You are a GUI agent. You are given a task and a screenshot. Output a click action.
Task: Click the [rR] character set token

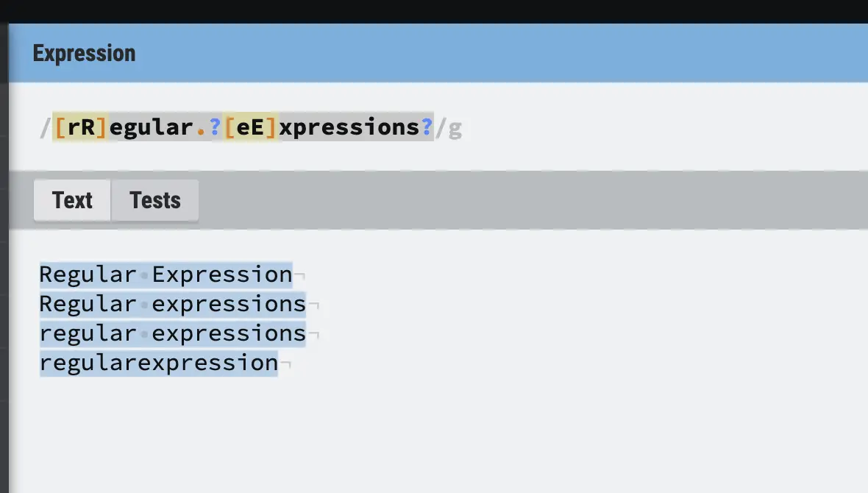tap(80, 127)
